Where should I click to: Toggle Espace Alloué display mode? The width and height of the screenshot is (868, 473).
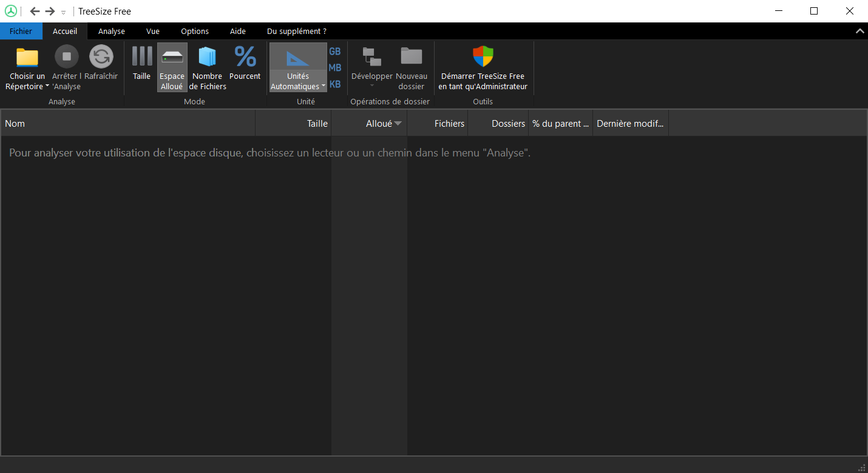[172, 58]
